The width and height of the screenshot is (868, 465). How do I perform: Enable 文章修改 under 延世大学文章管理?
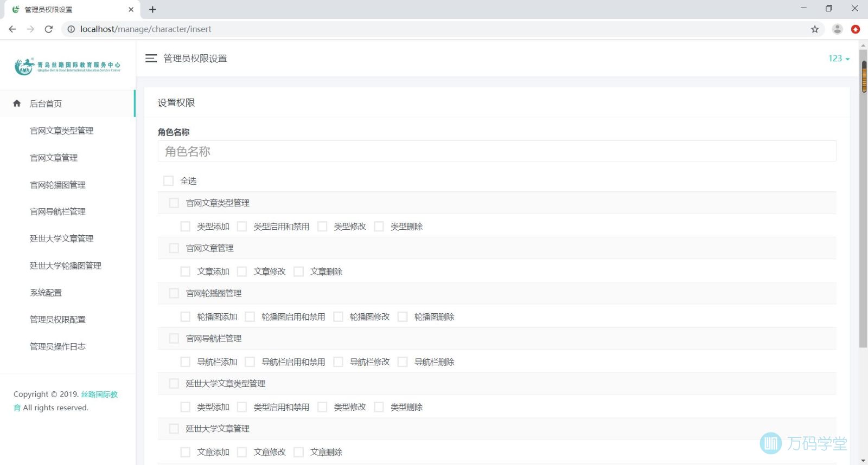point(242,452)
